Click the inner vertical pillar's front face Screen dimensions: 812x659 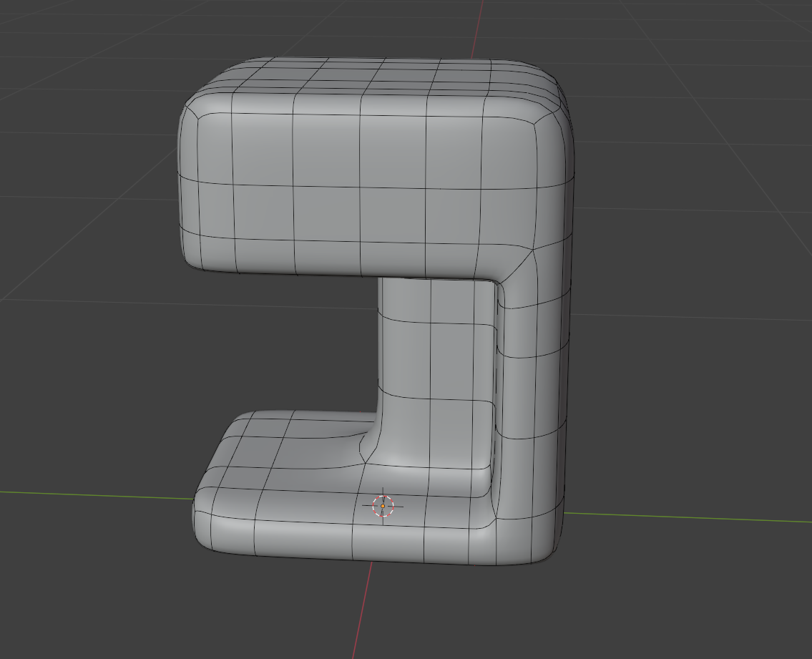(435, 373)
